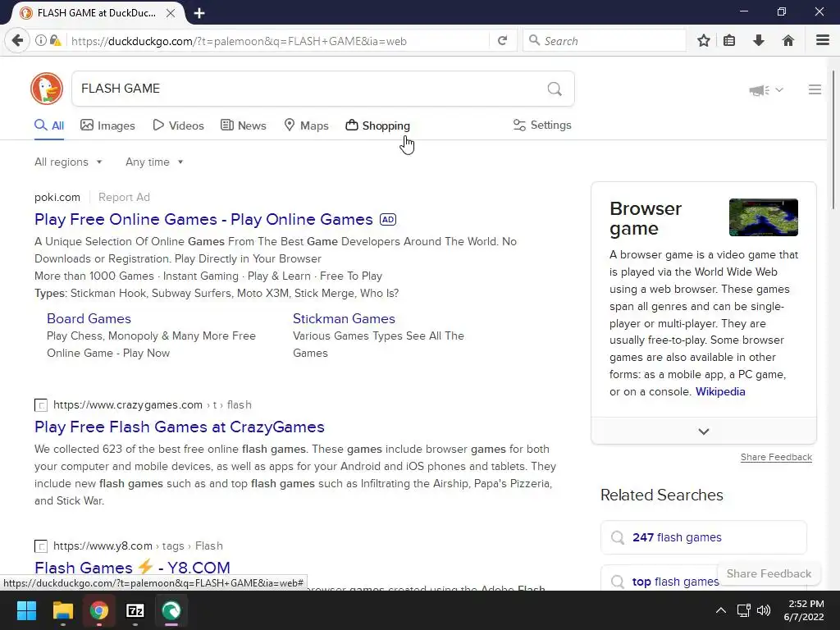Viewport: 840px width, 630px height.
Task: Switch to News results tab
Action: pos(243,126)
